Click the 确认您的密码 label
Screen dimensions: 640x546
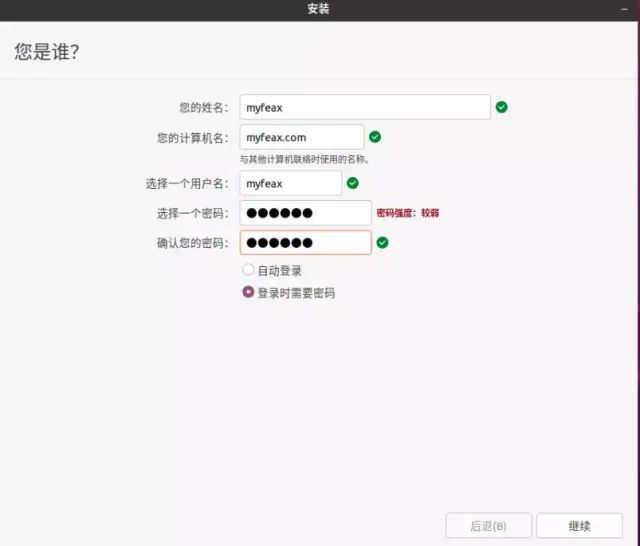(x=192, y=243)
